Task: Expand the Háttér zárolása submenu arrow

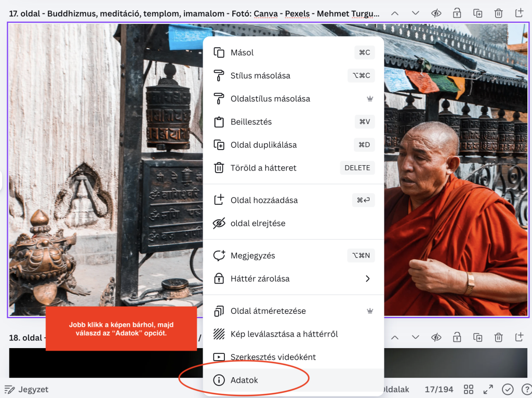Action: (367, 279)
